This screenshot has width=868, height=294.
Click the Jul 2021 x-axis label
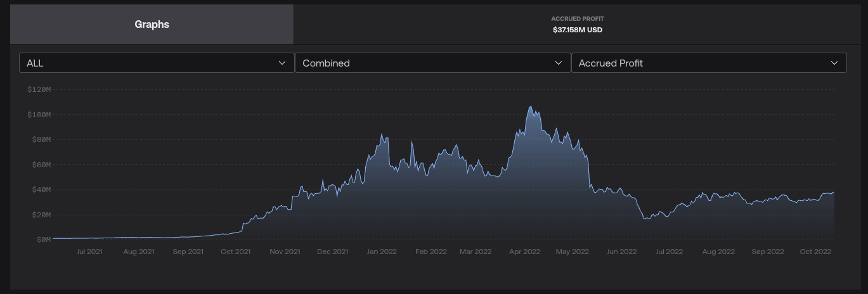pyautogui.click(x=89, y=252)
